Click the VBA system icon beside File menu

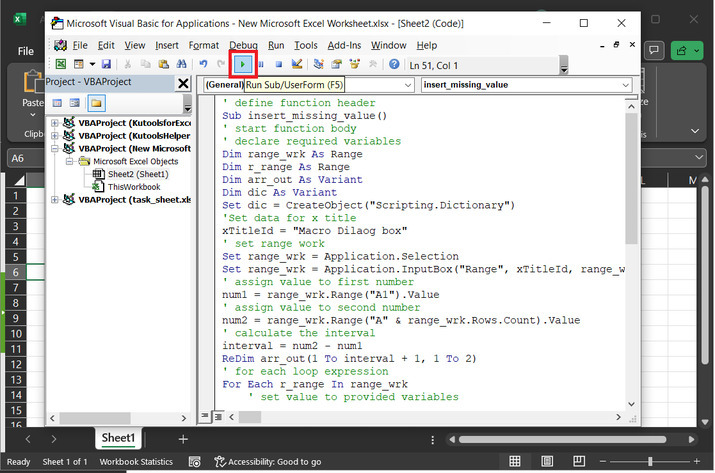click(x=60, y=45)
